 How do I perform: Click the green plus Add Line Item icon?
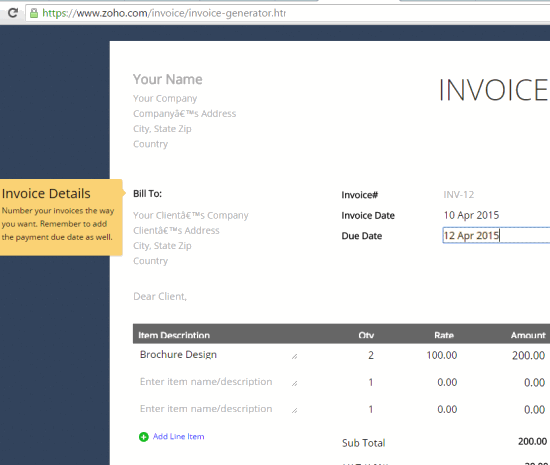[143, 437]
